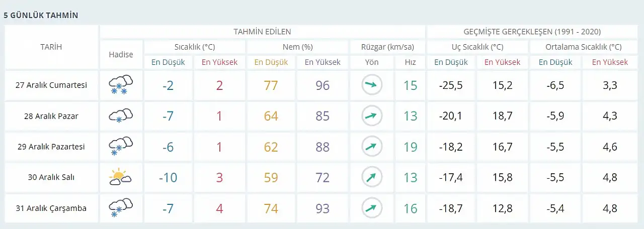
Task: Click the weather icon for 28 Aralık Pazar
Action: point(121,116)
